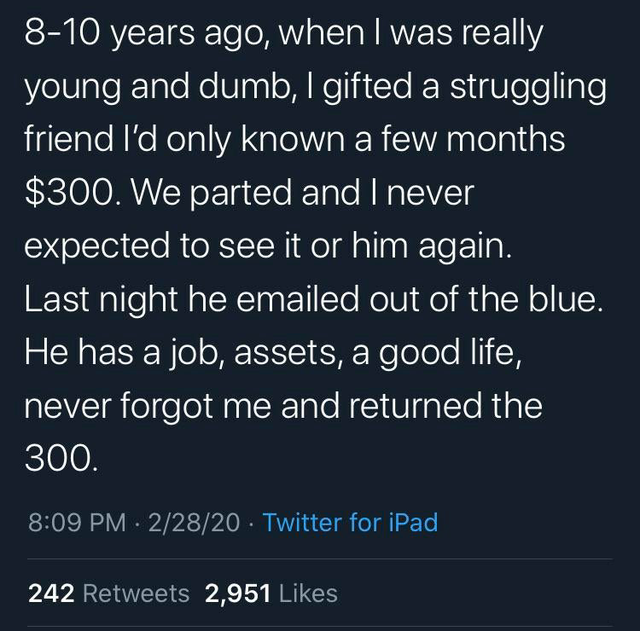Viewport: 640px width, 631px height.
Task: Click the phrase "struggling" in the tweet
Action: tap(530, 86)
